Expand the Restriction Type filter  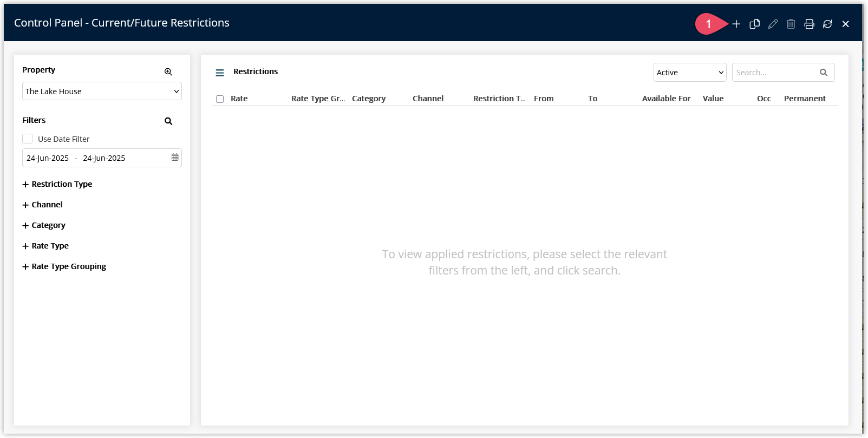click(57, 184)
